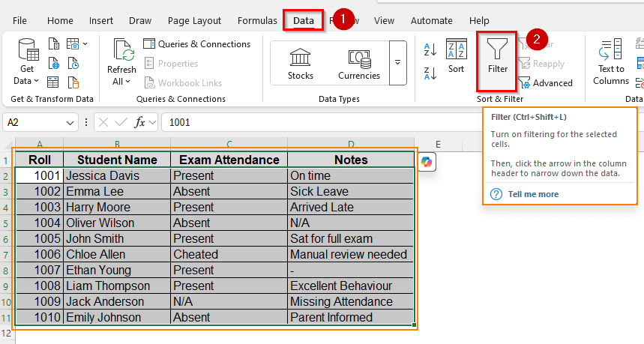Sort column ascending A to Z
This screenshot has height=344, width=644.
[430, 49]
